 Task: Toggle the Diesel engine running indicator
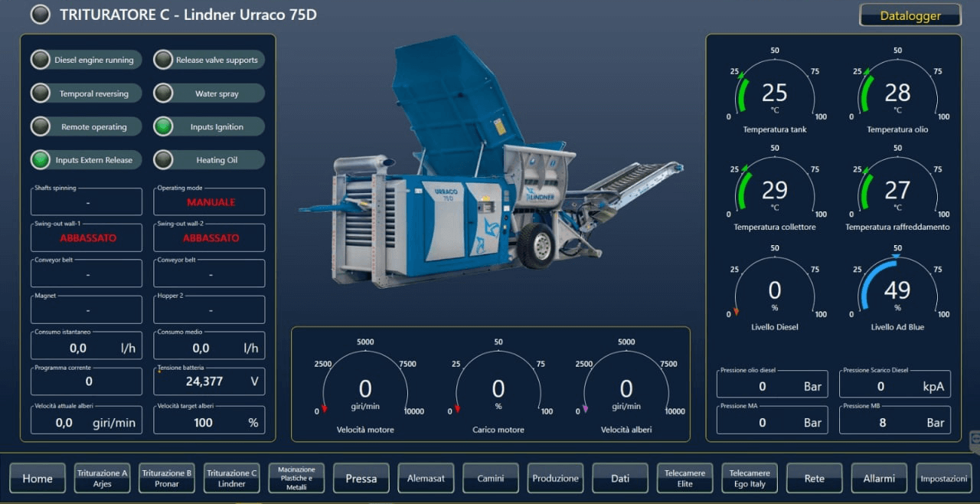(x=86, y=60)
